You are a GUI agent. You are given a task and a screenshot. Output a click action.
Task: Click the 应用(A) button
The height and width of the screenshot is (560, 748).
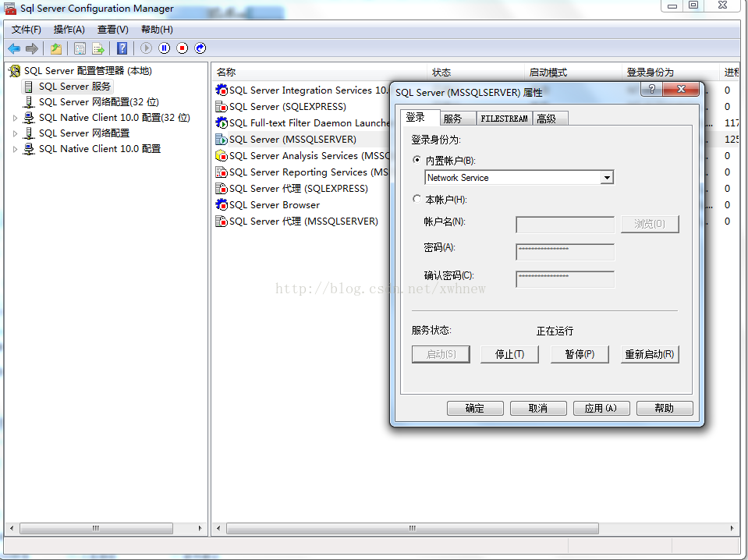coord(601,409)
